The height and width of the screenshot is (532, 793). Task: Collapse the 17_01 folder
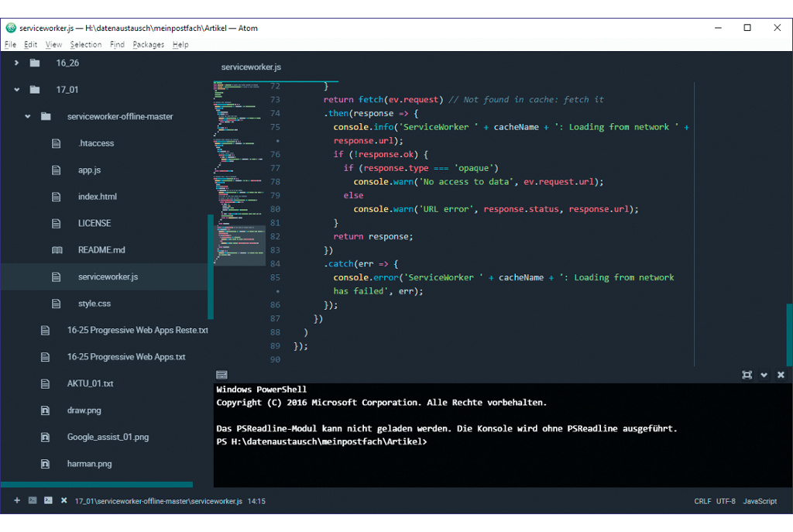click(x=16, y=90)
